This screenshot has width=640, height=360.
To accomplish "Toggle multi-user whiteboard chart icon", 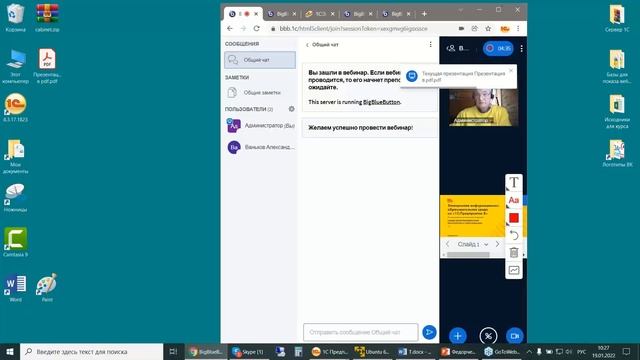I will click(514, 270).
